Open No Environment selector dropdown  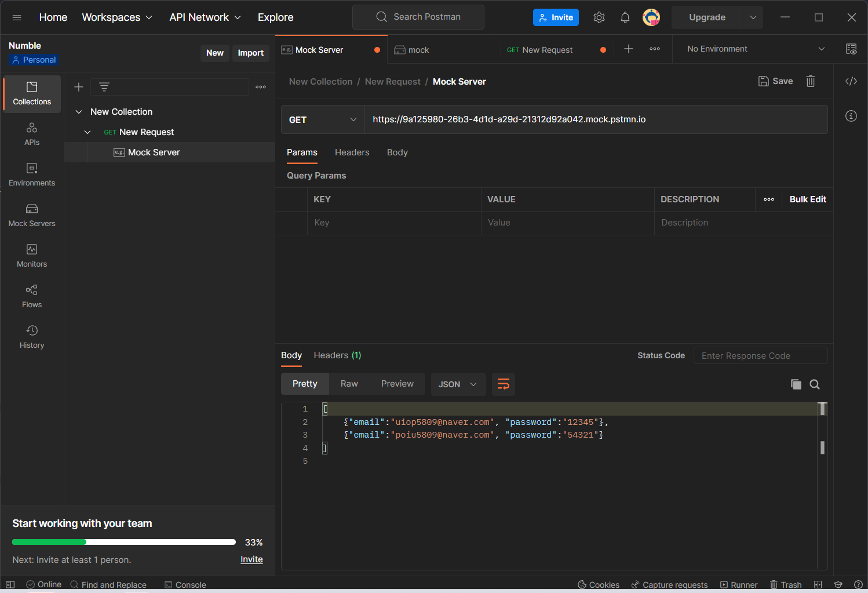(756, 49)
